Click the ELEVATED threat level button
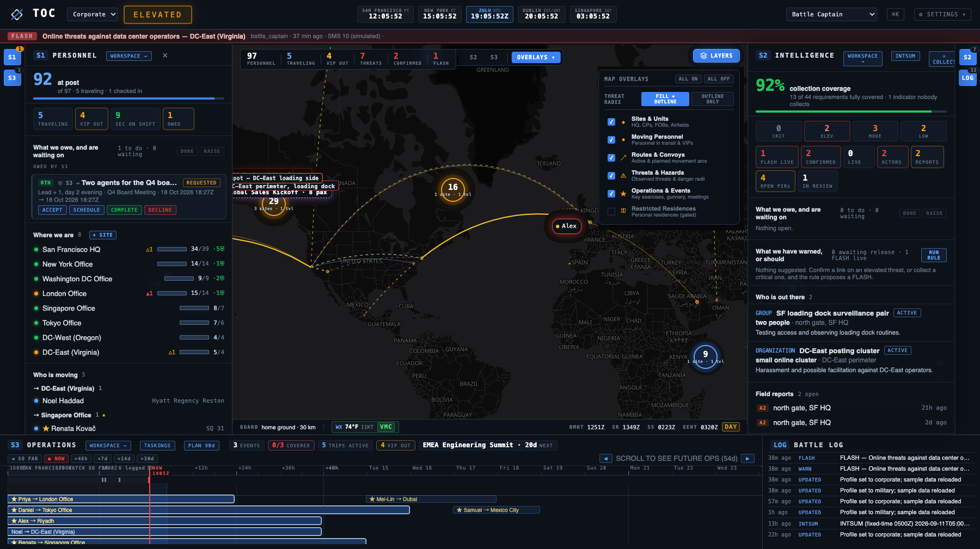 click(158, 15)
